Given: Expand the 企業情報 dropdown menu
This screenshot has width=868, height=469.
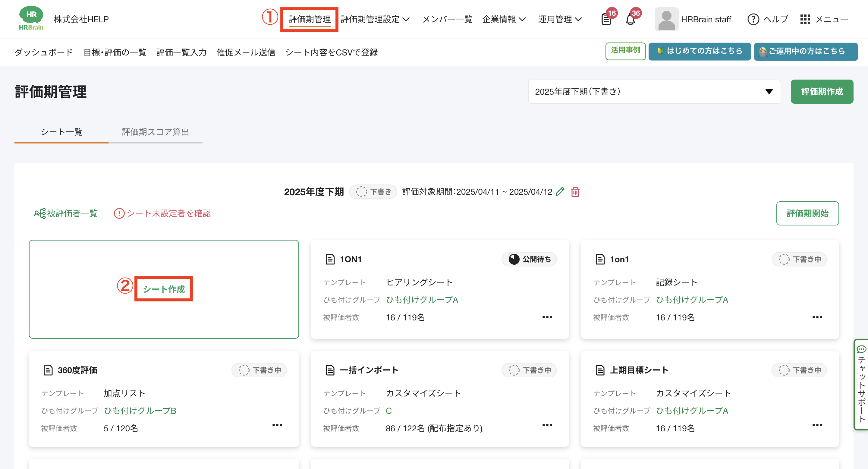Looking at the screenshot, I should [x=504, y=19].
